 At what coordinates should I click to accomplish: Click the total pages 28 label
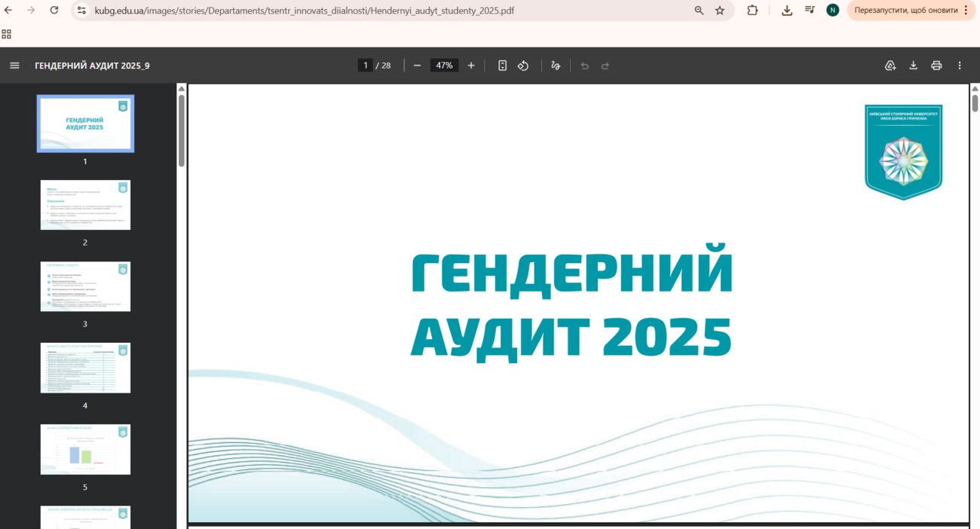coord(384,66)
